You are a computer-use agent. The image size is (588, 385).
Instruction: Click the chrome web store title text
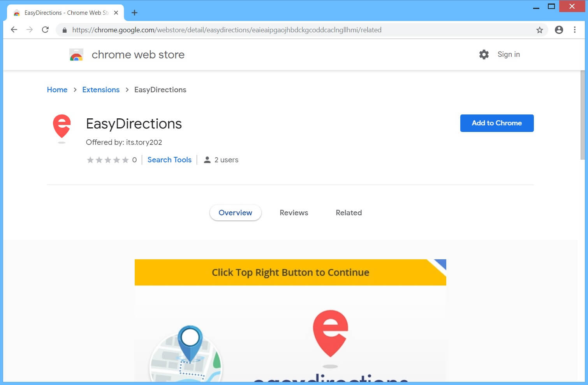pos(138,54)
